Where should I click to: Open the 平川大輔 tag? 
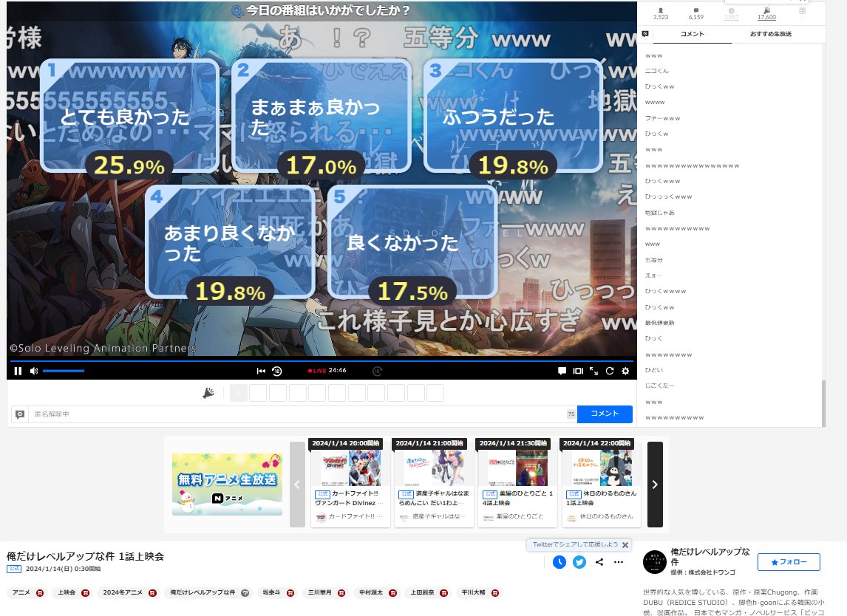[x=473, y=593]
